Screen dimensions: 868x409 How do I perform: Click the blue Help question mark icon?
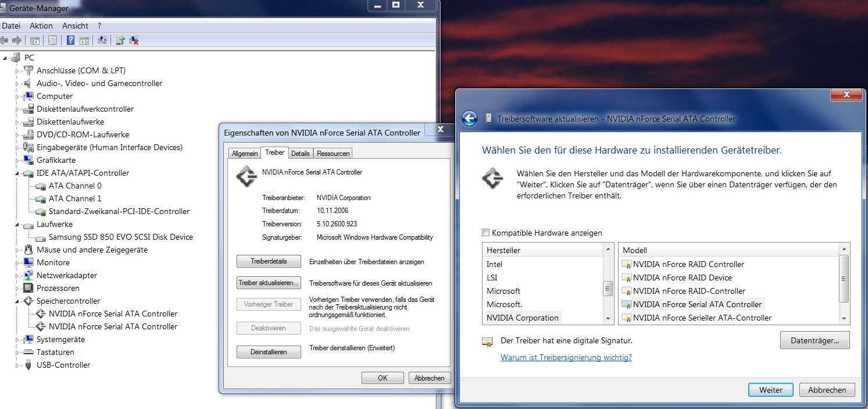(71, 40)
